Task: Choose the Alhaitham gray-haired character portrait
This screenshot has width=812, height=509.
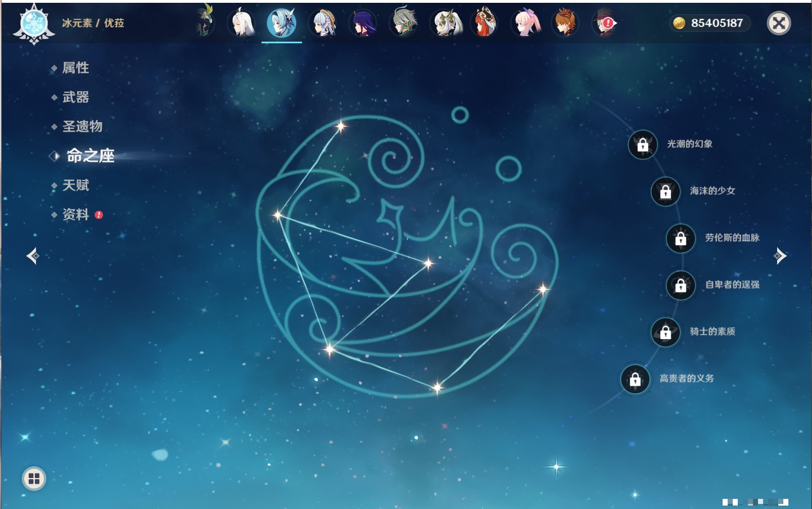Action: (403, 24)
